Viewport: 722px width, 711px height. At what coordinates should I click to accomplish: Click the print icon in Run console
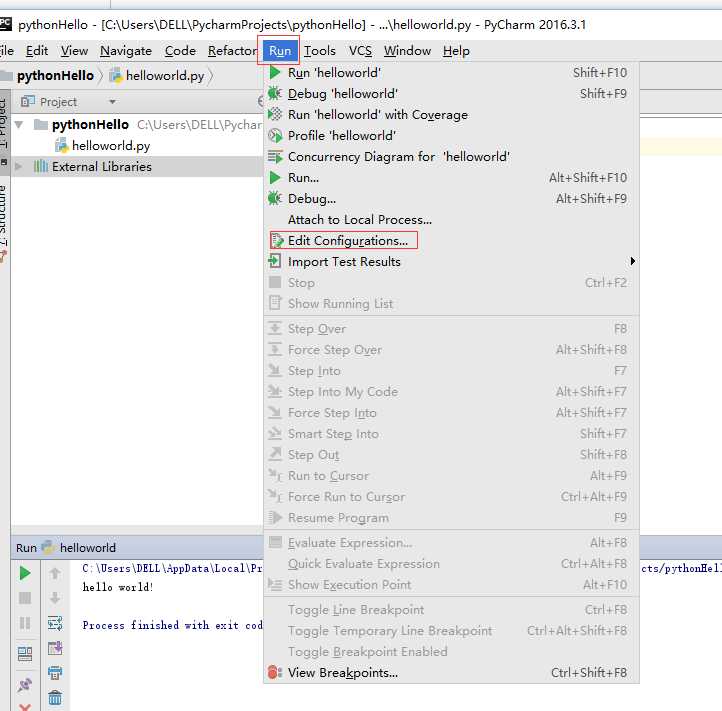click(55, 673)
